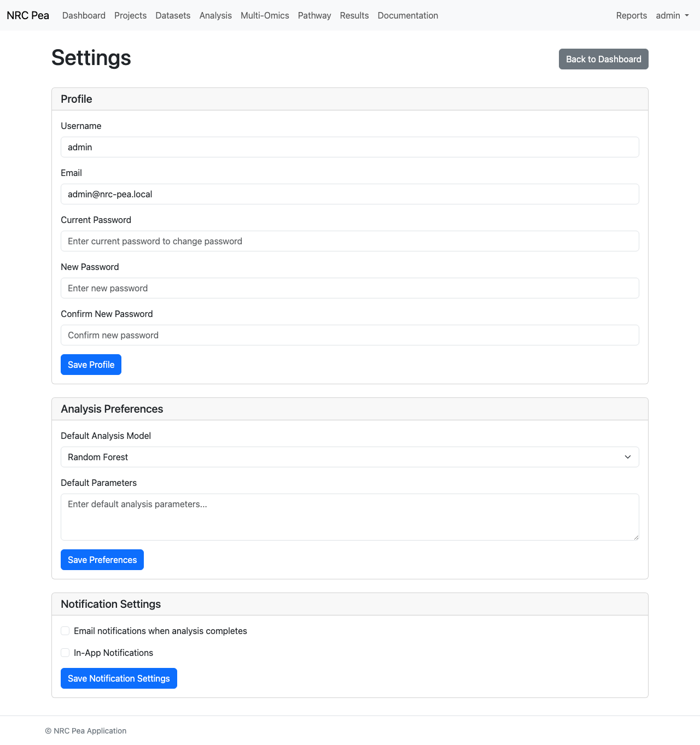Enable email notifications when analysis completes

[x=65, y=631]
